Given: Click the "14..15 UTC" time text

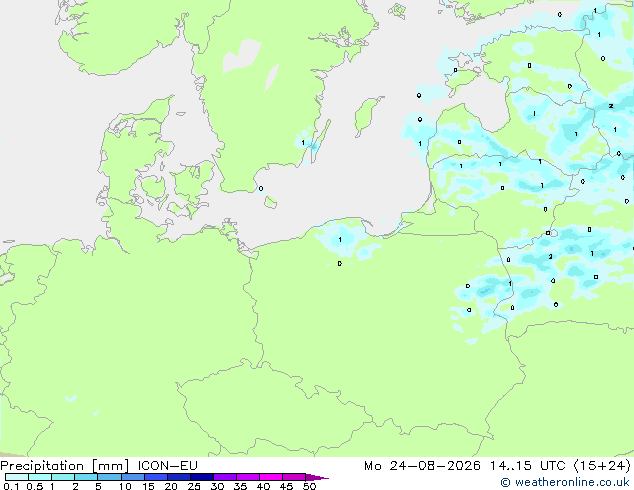Looking at the screenshot, I should pos(528,466).
